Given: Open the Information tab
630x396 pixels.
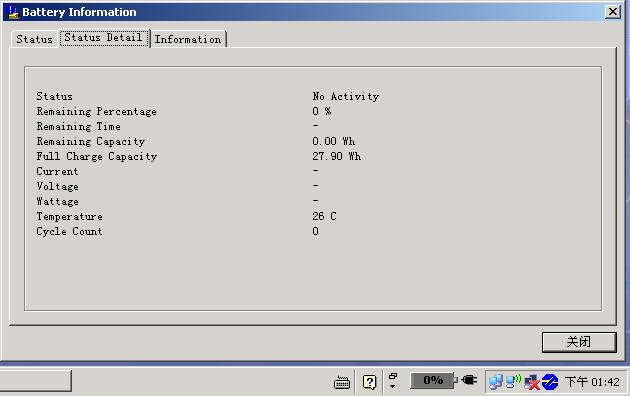Looking at the screenshot, I should click(188, 39).
